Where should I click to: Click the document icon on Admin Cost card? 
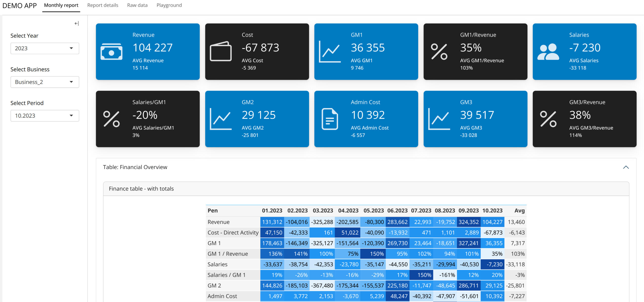coord(330,119)
